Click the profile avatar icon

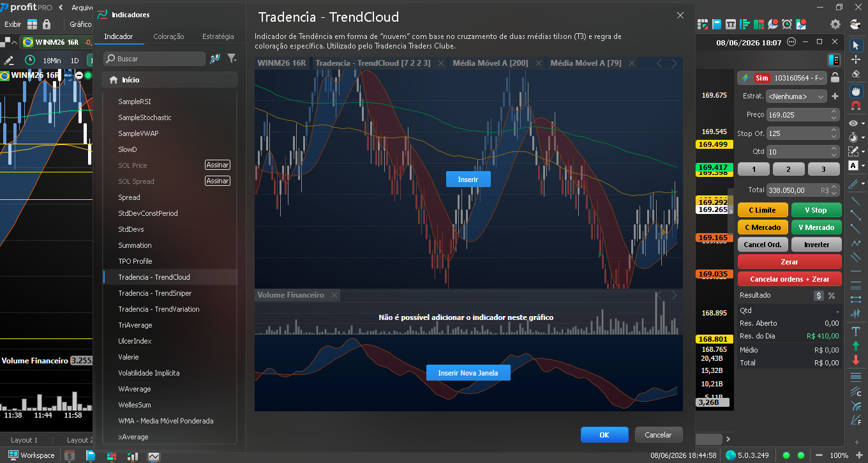click(x=855, y=24)
